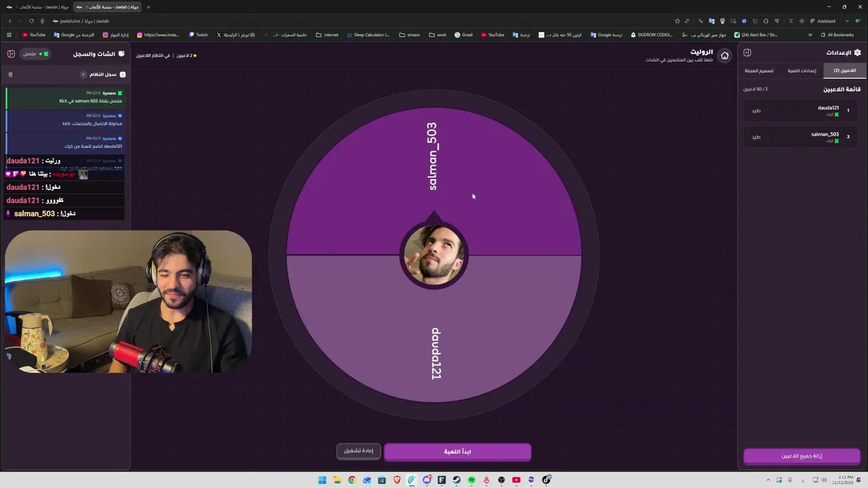The height and width of the screenshot is (488, 868).
Task: Click the متصل connected status badge
Action: (35, 54)
